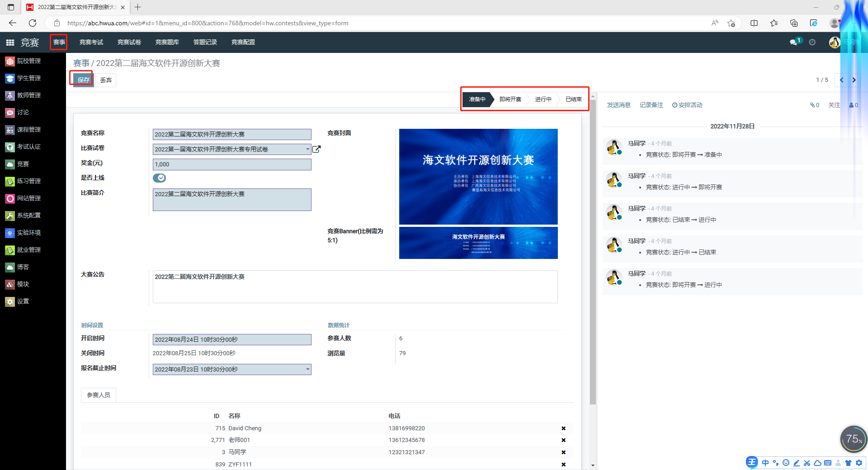Open 实验环境 sidebar module
This screenshot has height=470, width=868.
[x=23, y=233]
